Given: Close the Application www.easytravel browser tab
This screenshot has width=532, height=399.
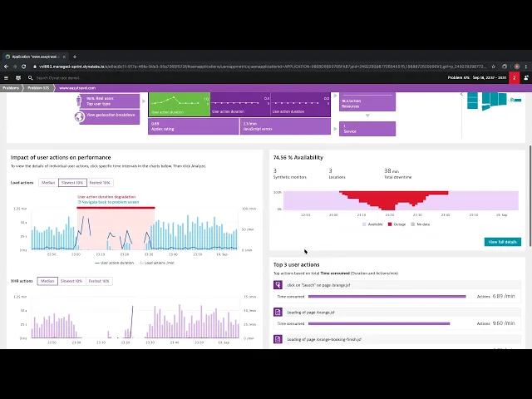Looking at the screenshot, I should click(x=65, y=57).
